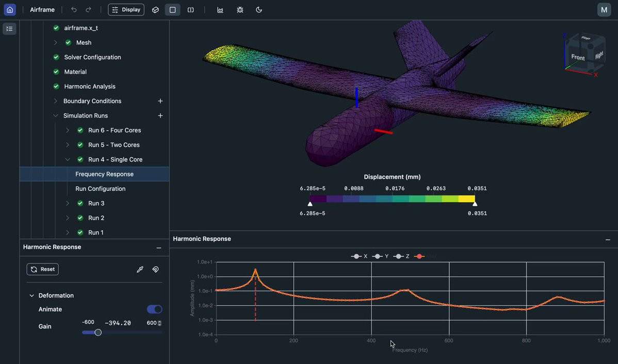Toggle the X series in chart legend

point(359,256)
